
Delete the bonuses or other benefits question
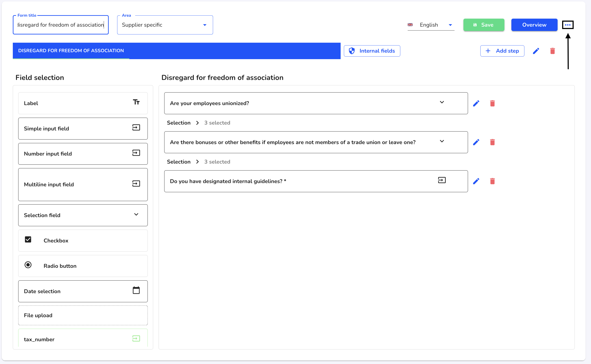[492, 142]
